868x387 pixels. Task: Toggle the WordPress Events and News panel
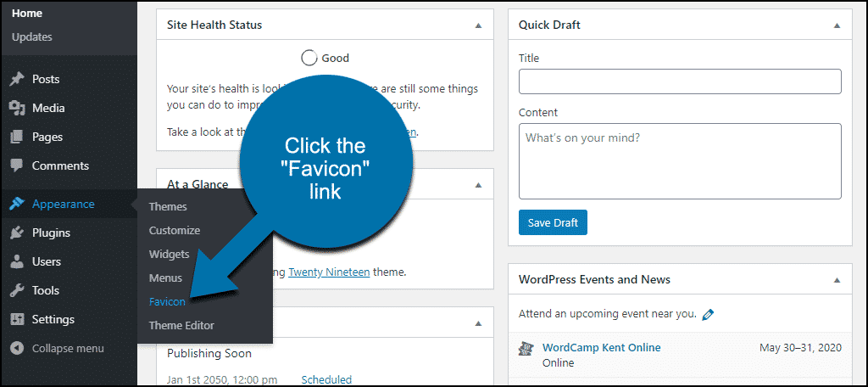click(x=837, y=279)
